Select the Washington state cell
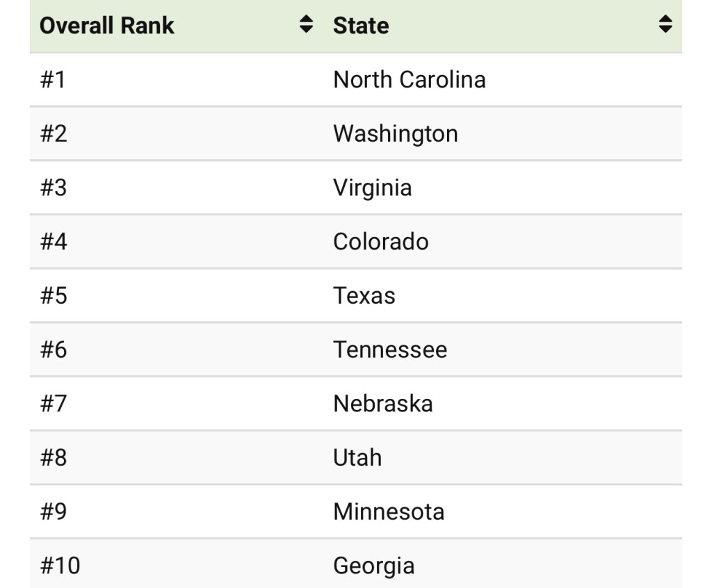 point(395,133)
